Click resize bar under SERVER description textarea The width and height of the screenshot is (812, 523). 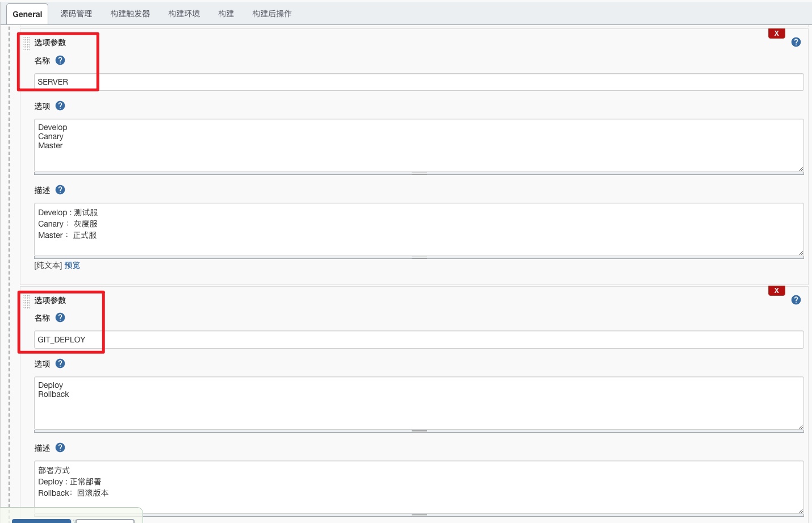coord(419,257)
